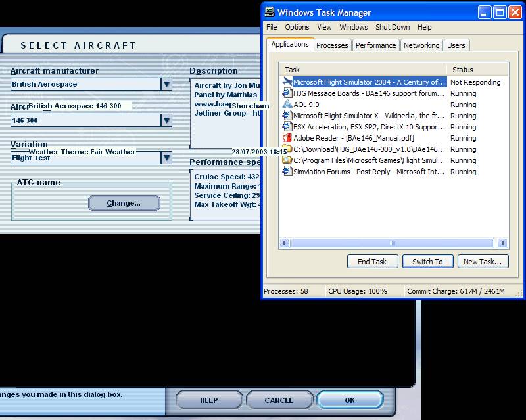
Task: Click the FSX Acceleration page icon
Action: 287,127
